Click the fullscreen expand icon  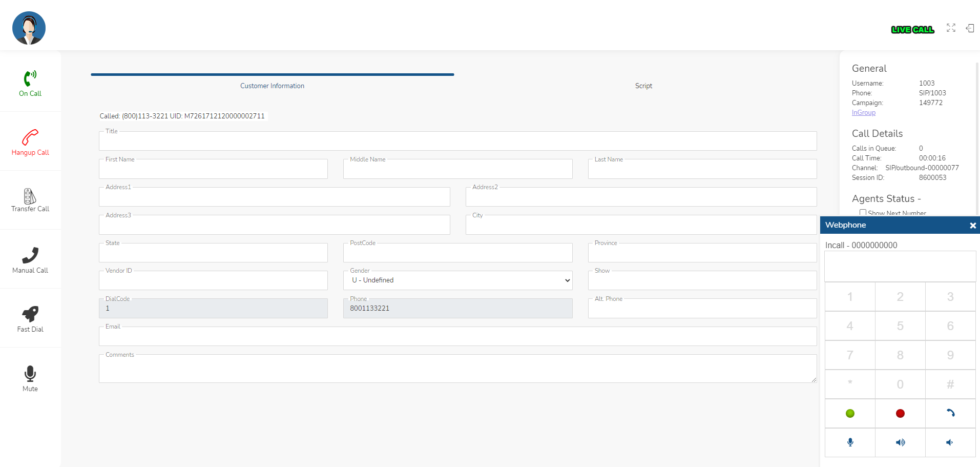951,28
